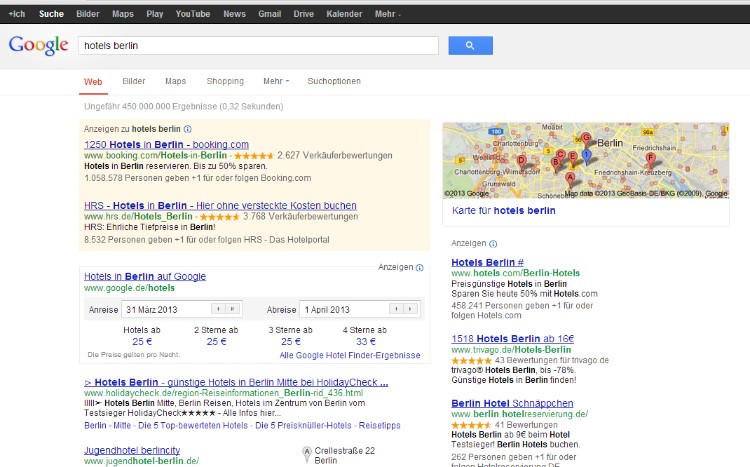750x467 pixels.
Task: Click 'Die 5 Top-bewerteten Hotels' sitelink
Action: pos(193,426)
